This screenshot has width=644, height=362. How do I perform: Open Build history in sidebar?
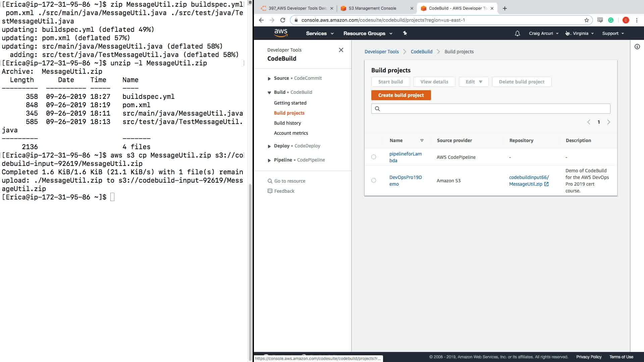click(287, 123)
